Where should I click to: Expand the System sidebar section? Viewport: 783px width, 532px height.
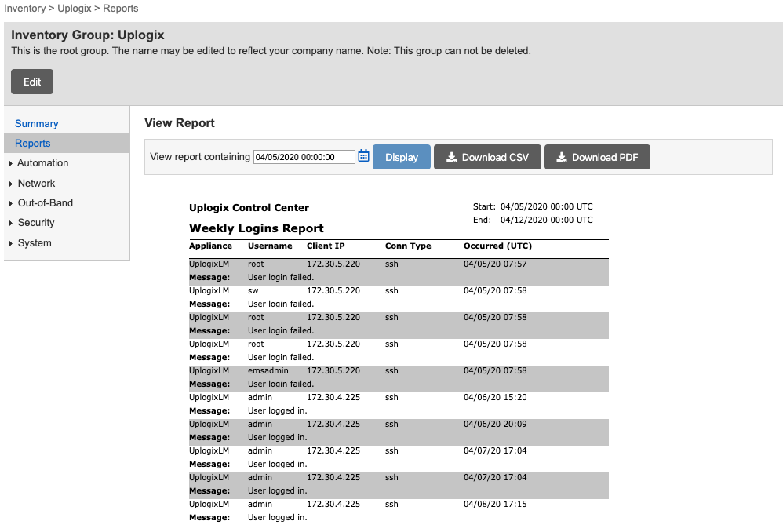click(x=35, y=242)
